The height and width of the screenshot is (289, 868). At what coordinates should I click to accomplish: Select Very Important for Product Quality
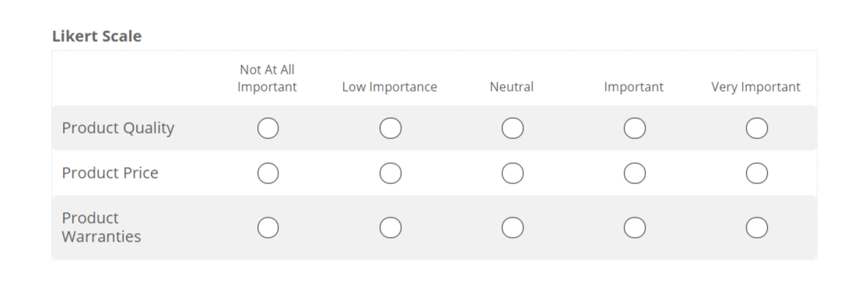[757, 128]
